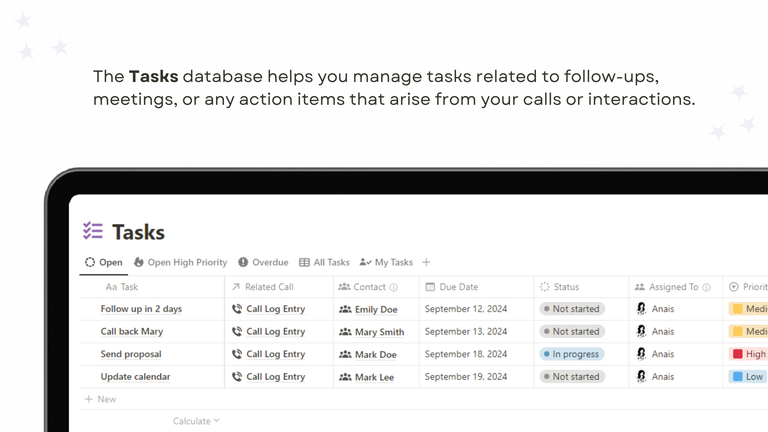Click the Assigned To column info icon
Viewport: 768px width, 432px height.
click(706, 288)
